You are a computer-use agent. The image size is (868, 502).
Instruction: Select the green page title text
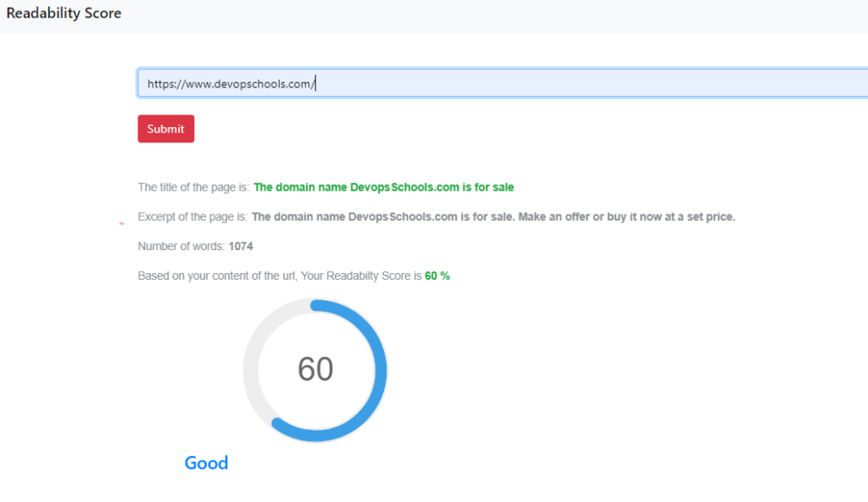384,187
